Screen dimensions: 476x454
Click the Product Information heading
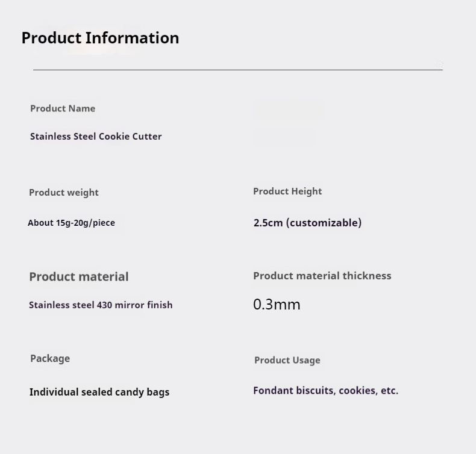click(x=100, y=38)
